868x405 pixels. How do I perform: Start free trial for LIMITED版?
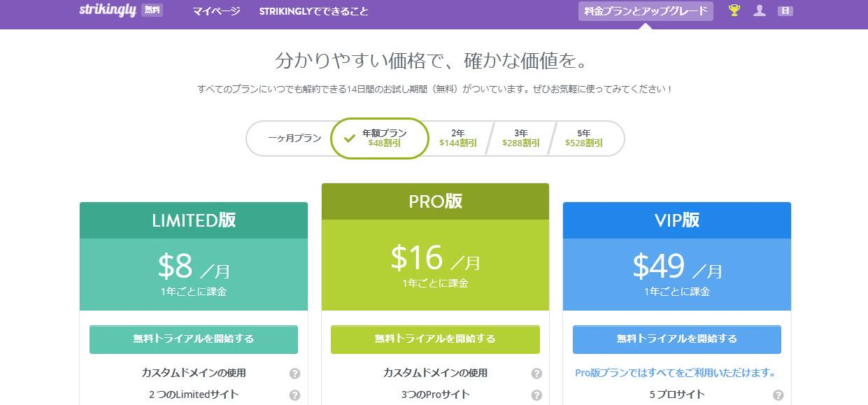coord(193,339)
